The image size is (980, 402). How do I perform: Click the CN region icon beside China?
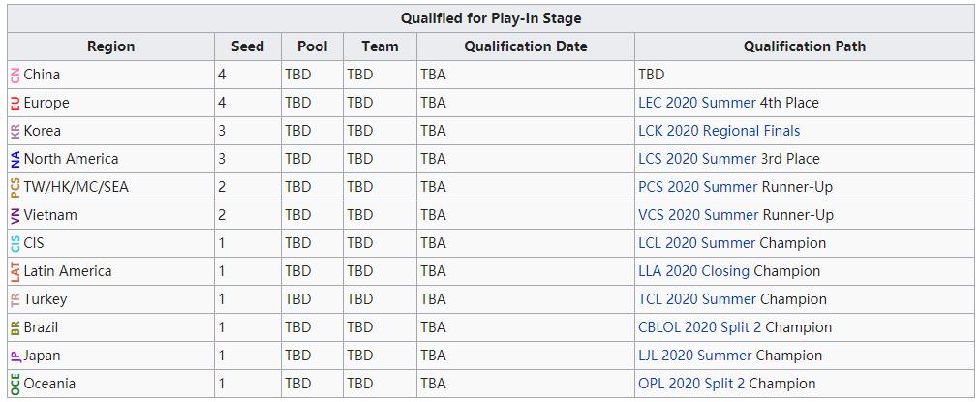15,75
